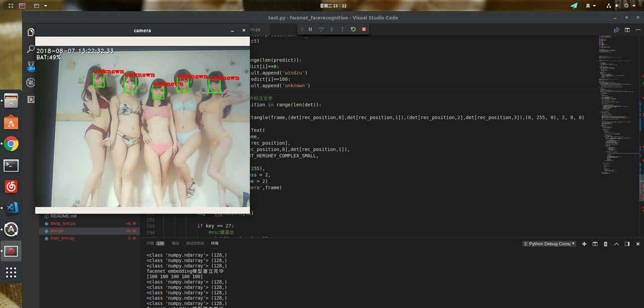This screenshot has height=308, width=644.
Task: Open temp_test.py from the file list
Action: tap(63, 223)
